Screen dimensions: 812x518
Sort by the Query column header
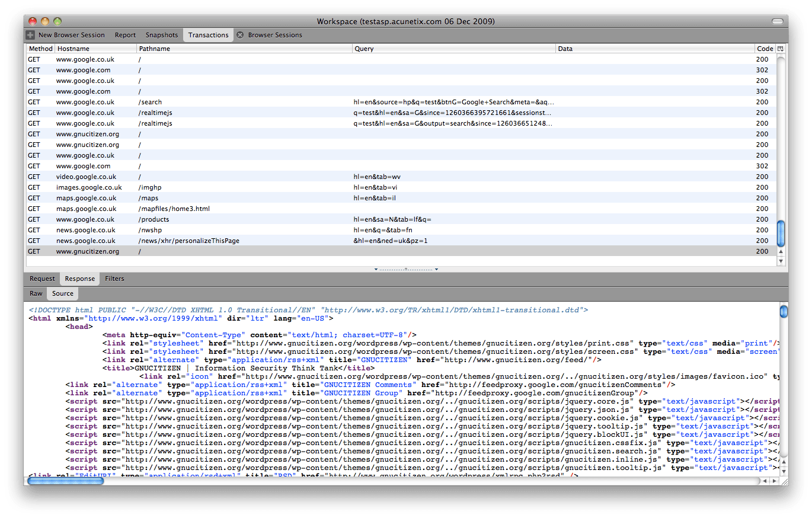coord(454,49)
